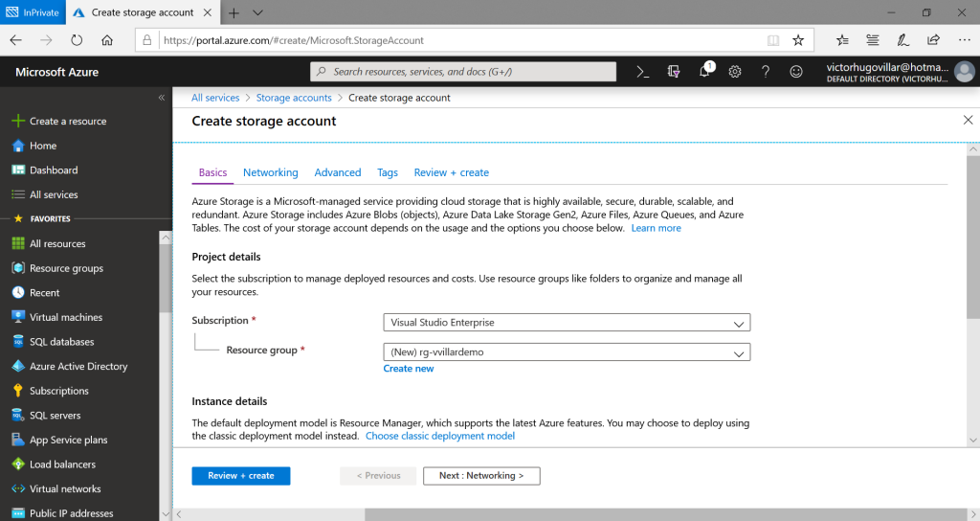
Task: Click the SQL servers icon
Action: tap(18, 415)
